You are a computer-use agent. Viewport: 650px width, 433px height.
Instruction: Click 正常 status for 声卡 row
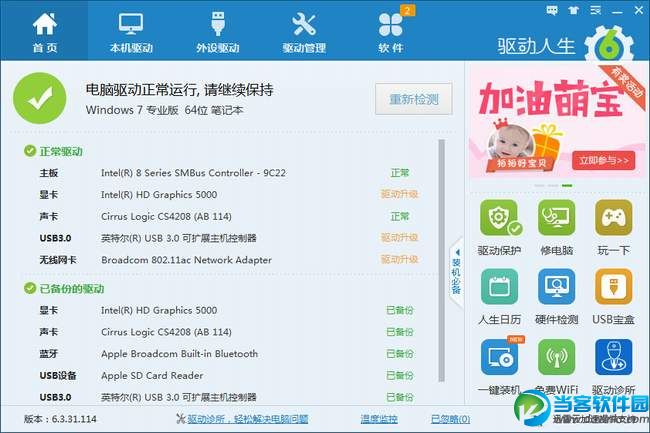400,216
